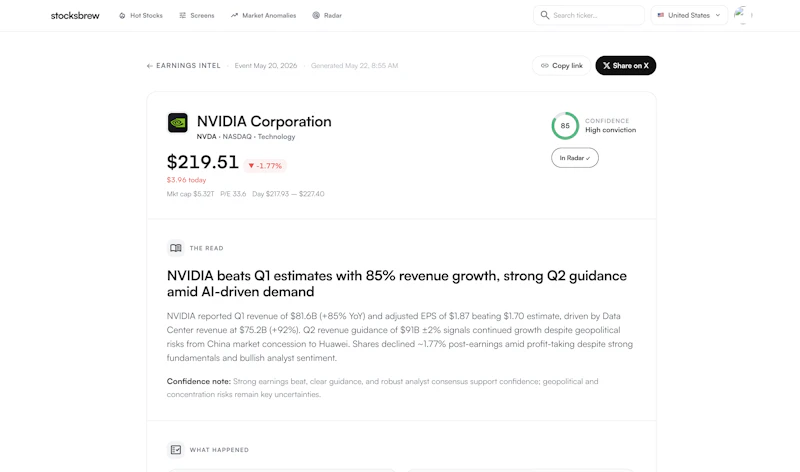The height and width of the screenshot is (472, 800).
Task: Click the Day $217.93 — $227.40 range
Action: click(288, 194)
